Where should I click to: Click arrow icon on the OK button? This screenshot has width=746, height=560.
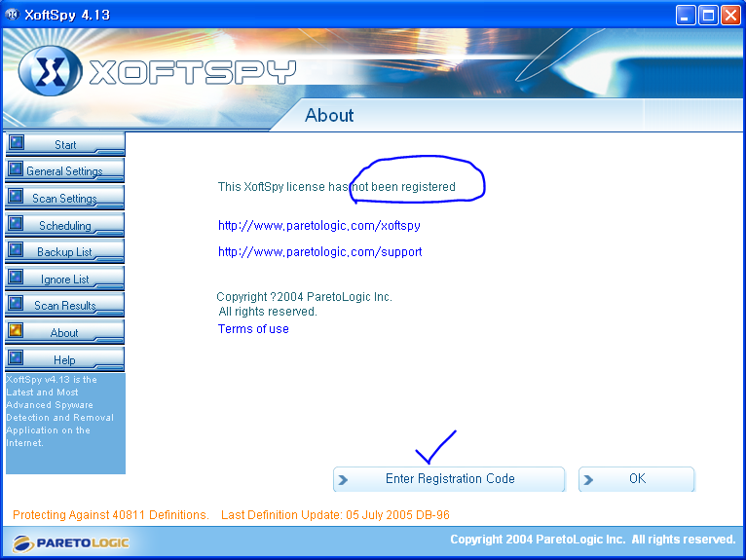click(x=588, y=479)
